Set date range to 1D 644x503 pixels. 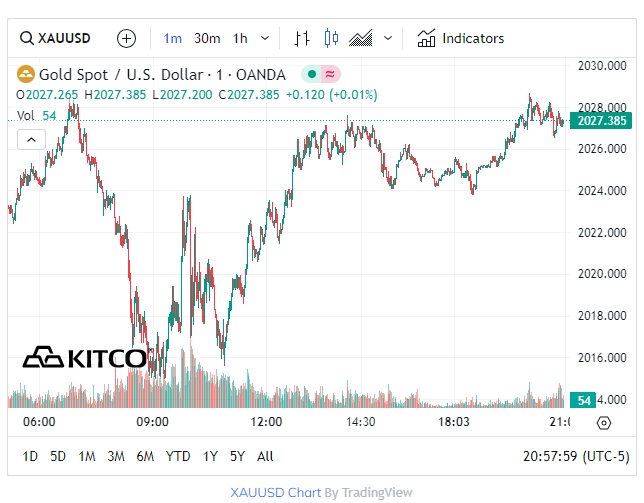[x=30, y=456]
